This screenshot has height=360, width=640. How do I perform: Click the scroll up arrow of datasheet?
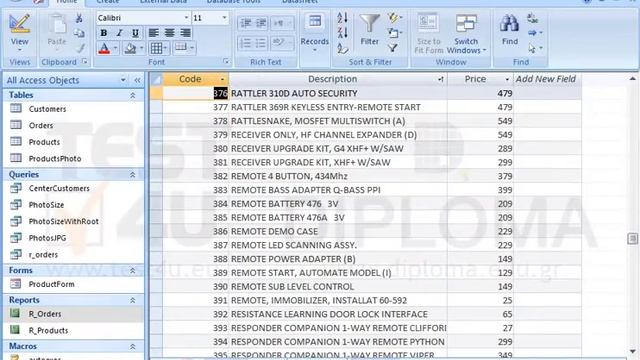pos(632,78)
